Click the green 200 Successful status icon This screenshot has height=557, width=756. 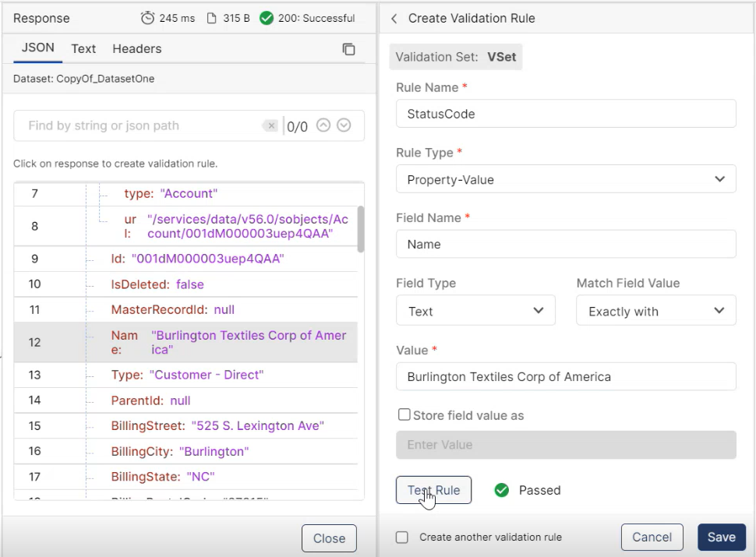coord(267,18)
